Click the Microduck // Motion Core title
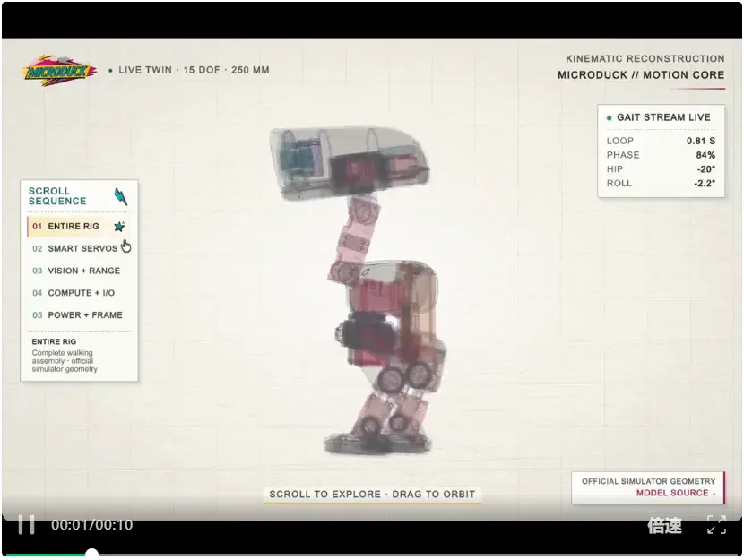744x560 pixels. point(641,75)
